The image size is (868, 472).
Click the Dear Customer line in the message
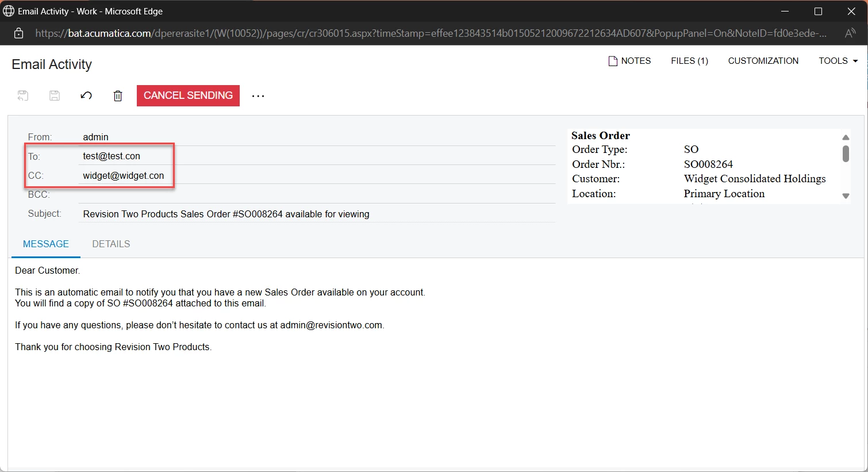click(x=48, y=270)
